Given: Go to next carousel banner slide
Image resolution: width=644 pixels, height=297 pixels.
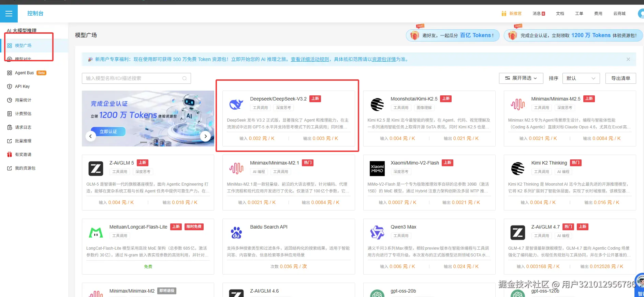Looking at the screenshot, I should pyautogui.click(x=205, y=136).
